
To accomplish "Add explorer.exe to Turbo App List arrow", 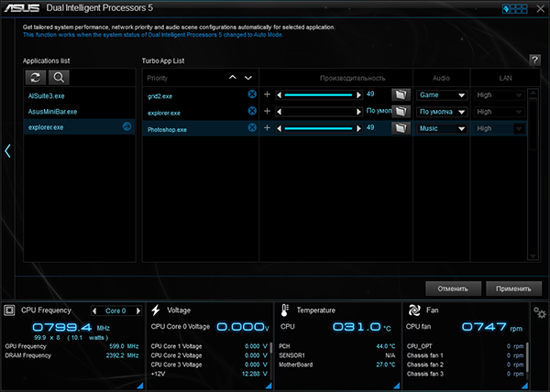I will (127, 126).
